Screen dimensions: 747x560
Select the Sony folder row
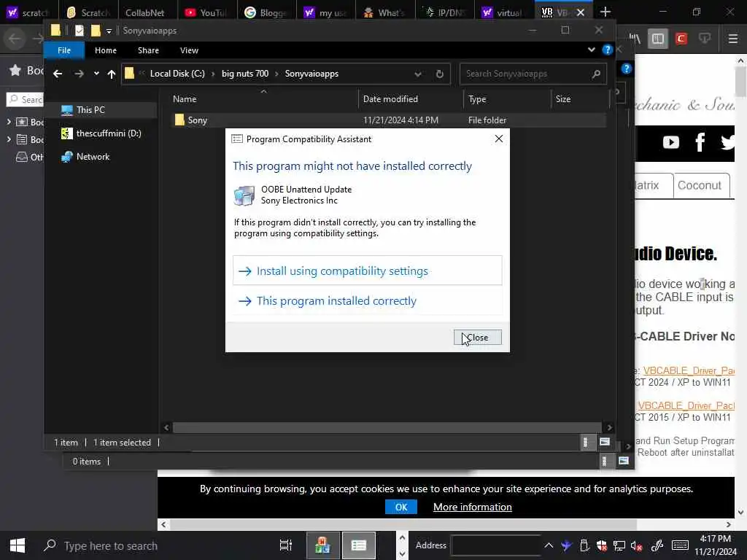click(388, 120)
